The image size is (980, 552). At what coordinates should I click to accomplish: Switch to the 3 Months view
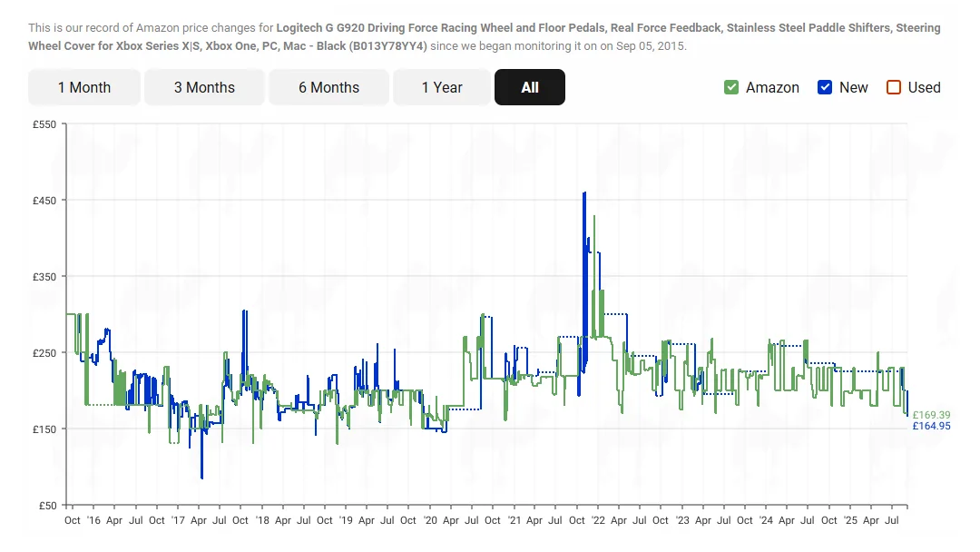click(204, 87)
